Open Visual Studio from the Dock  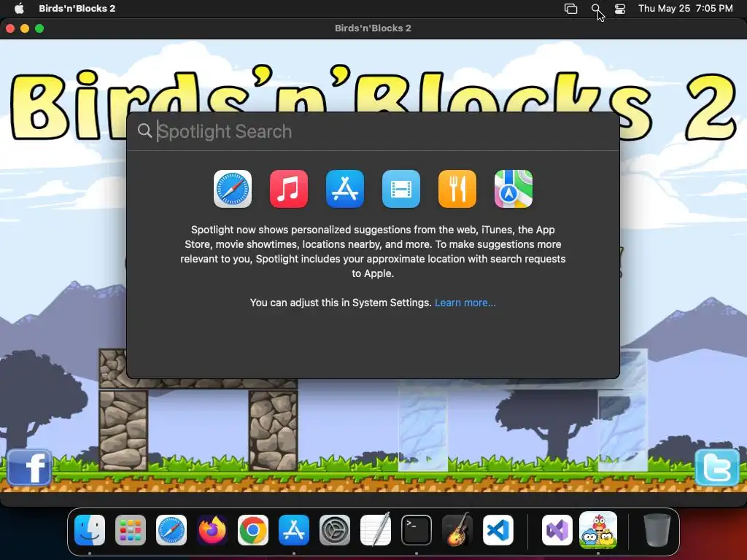tap(557, 530)
